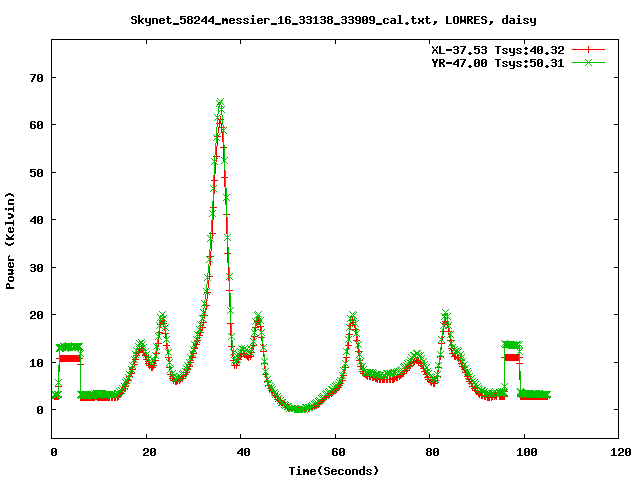Image resolution: width=640 pixels, height=480 pixels.
Task: Click x-axis tick label 80
Action: [x=432, y=452]
